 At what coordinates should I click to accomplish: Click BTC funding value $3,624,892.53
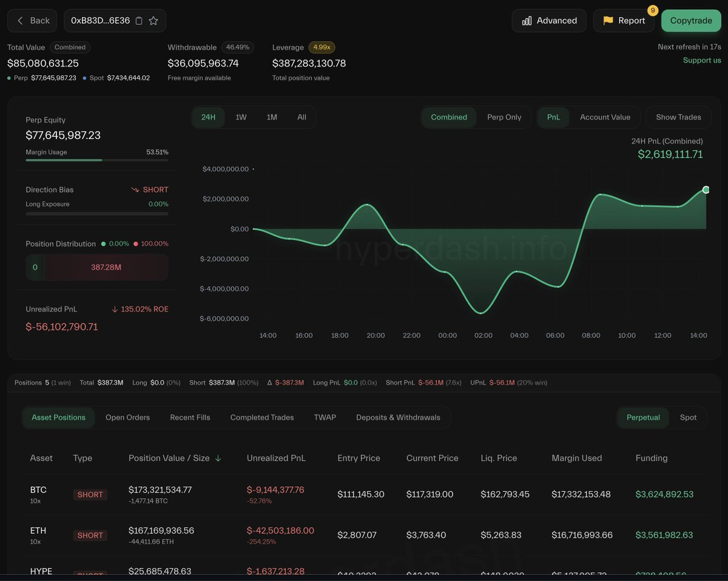tap(664, 494)
